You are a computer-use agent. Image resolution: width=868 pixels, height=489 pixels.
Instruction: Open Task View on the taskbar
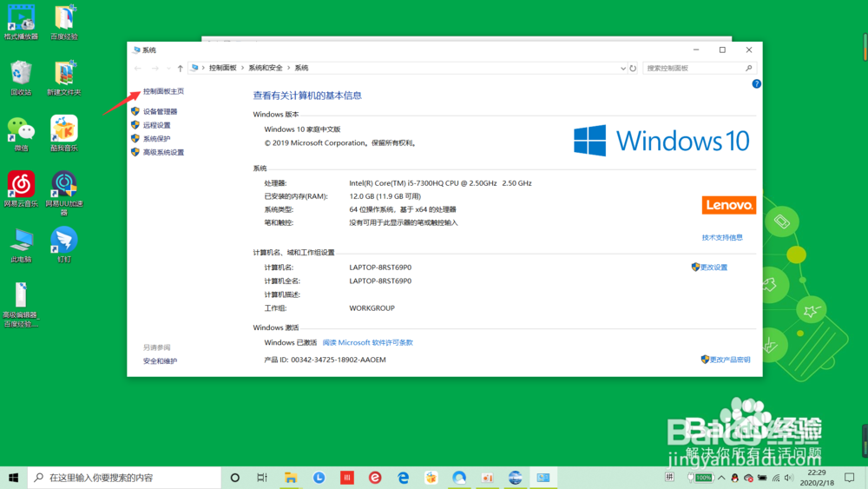(x=262, y=478)
